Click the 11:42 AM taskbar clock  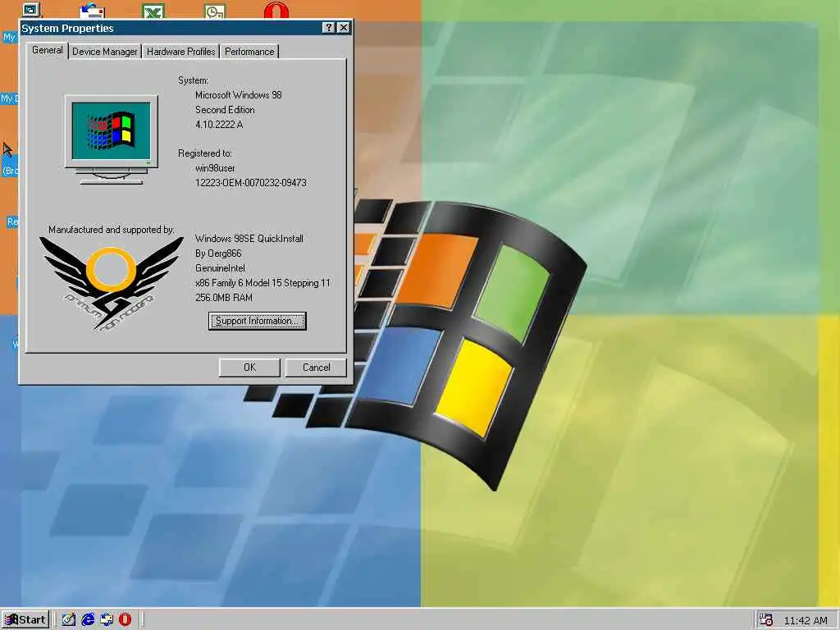[806, 620]
